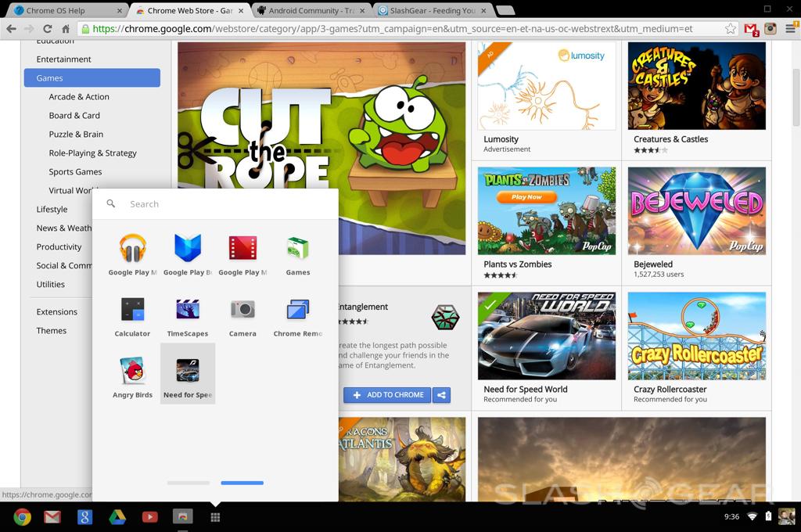Screen dimensions: 801x532
Task: Open Google Drive from the shelf
Action: [117, 517]
